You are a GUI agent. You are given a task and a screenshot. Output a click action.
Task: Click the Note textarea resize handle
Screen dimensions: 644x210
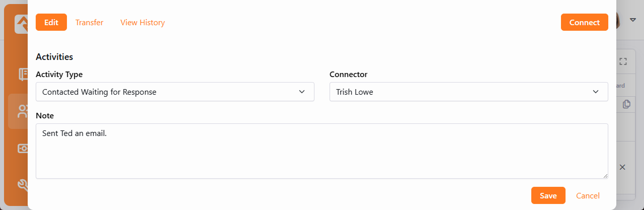coord(605,176)
